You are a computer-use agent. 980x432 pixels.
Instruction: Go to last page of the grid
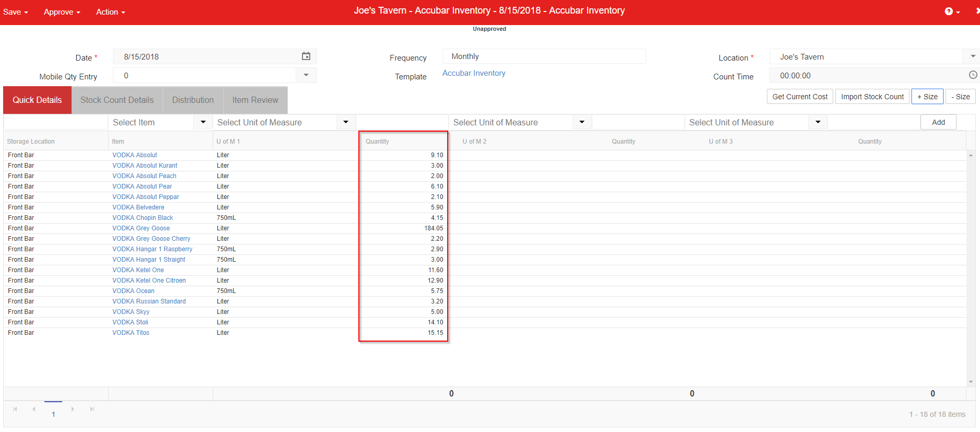(x=92, y=409)
